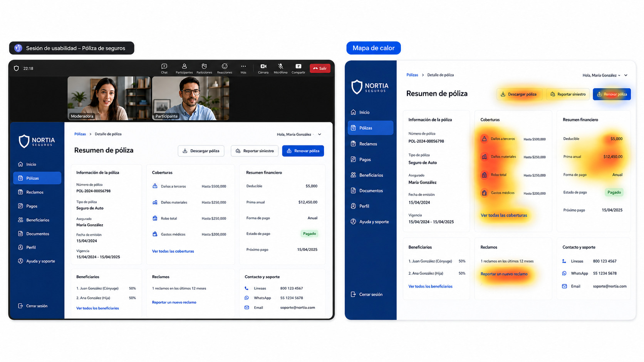The height and width of the screenshot is (362, 644).
Task: Click Descargar póliza in session window
Action: coord(201,151)
